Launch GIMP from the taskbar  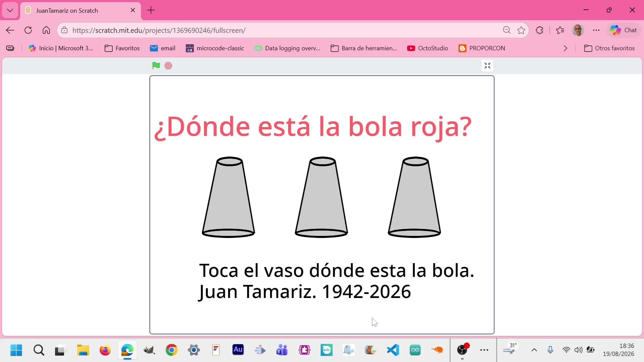coord(149,350)
